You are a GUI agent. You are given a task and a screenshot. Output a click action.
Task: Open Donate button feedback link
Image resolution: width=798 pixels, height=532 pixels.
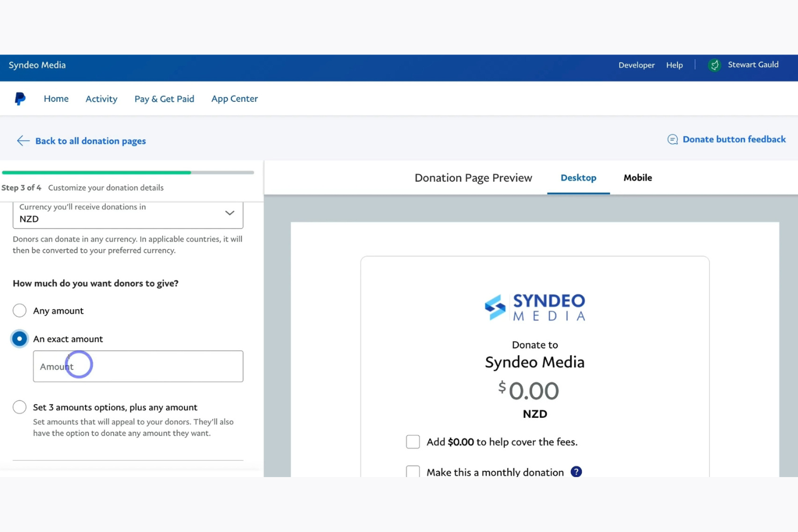click(x=734, y=140)
